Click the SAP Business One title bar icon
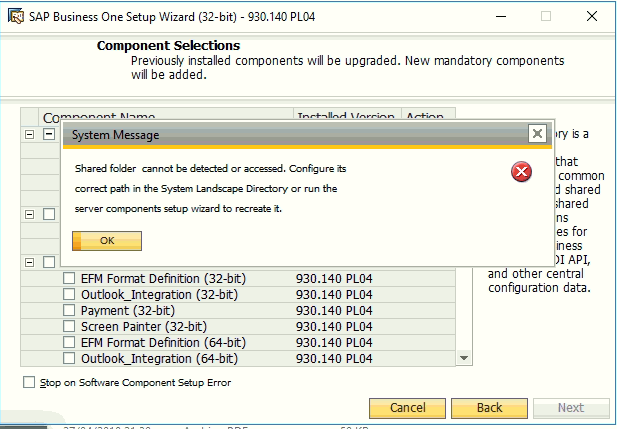The height and width of the screenshot is (429, 617). 16,16
